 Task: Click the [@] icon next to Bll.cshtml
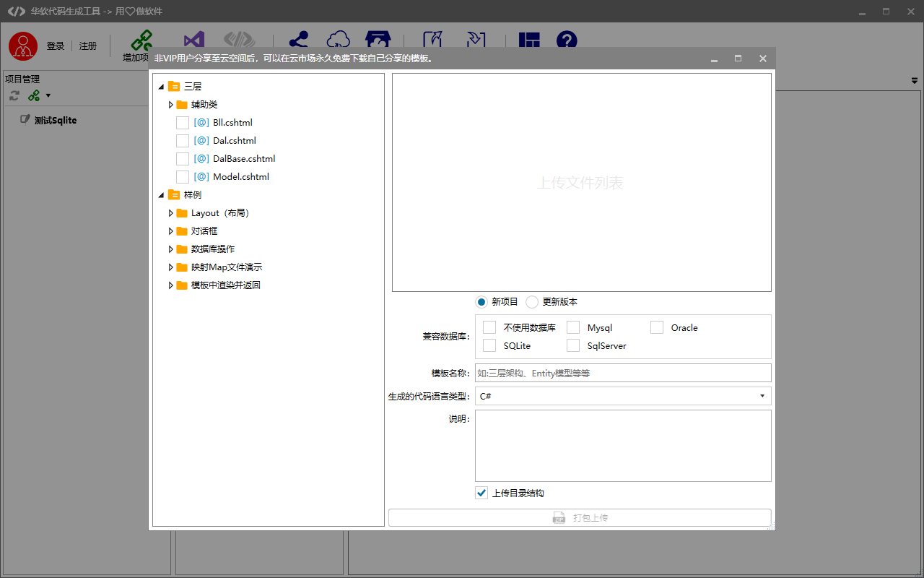(201, 123)
